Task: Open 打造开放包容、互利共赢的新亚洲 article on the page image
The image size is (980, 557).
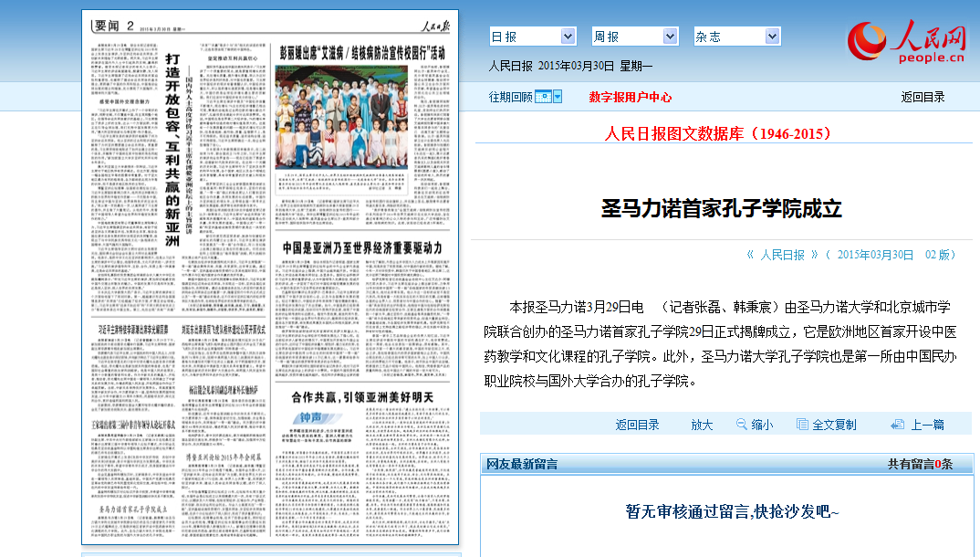Action: click(172, 150)
